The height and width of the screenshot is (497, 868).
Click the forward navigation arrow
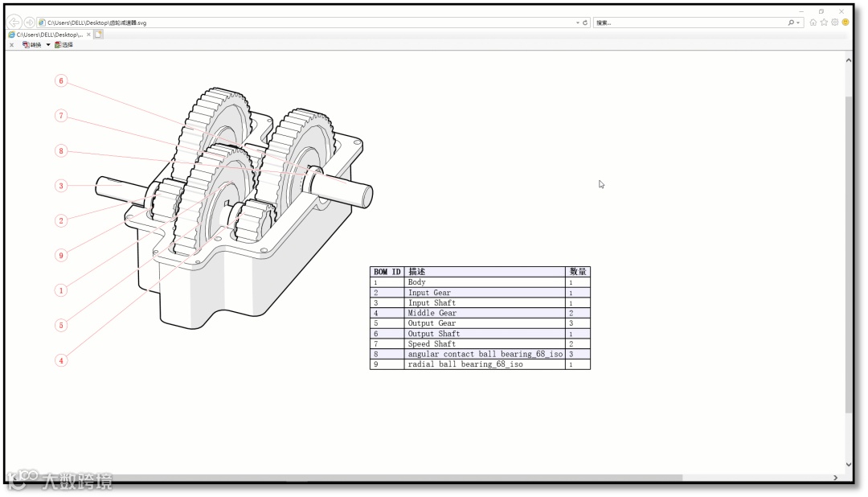point(30,23)
